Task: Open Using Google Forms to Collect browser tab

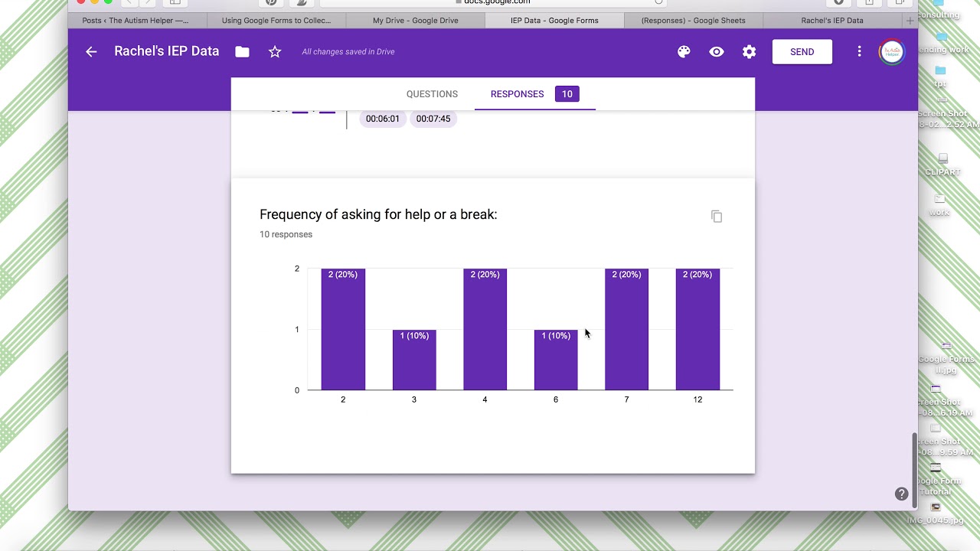Action: 276,21
